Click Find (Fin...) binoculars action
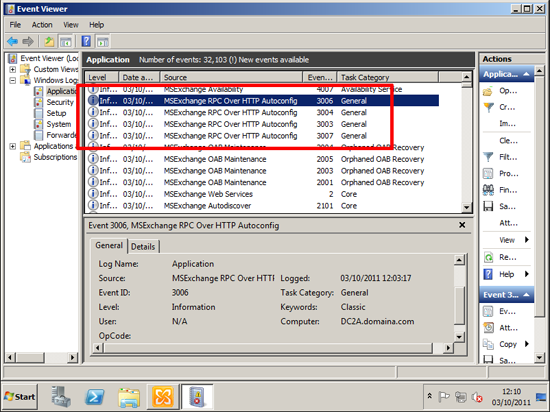 (499, 190)
